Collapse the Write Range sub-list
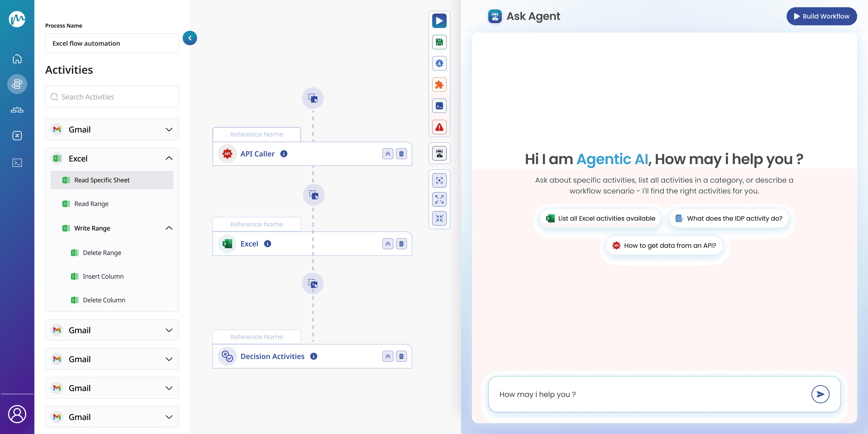The width and height of the screenshot is (868, 434). (x=169, y=229)
